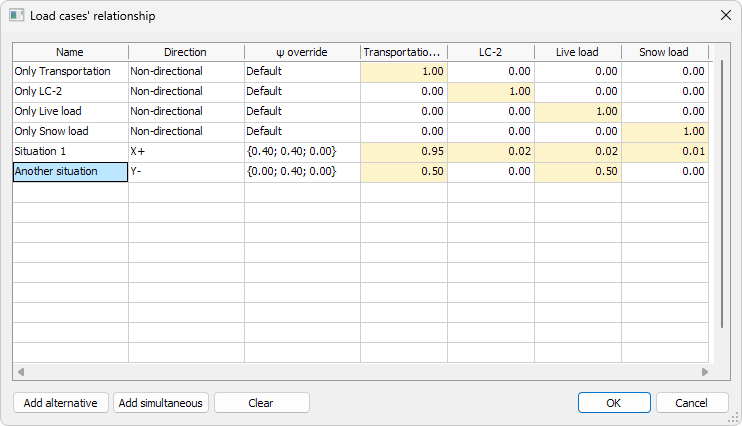
Task: Click ψ override 'Default' for Only Live load
Action: coord(302,111)
